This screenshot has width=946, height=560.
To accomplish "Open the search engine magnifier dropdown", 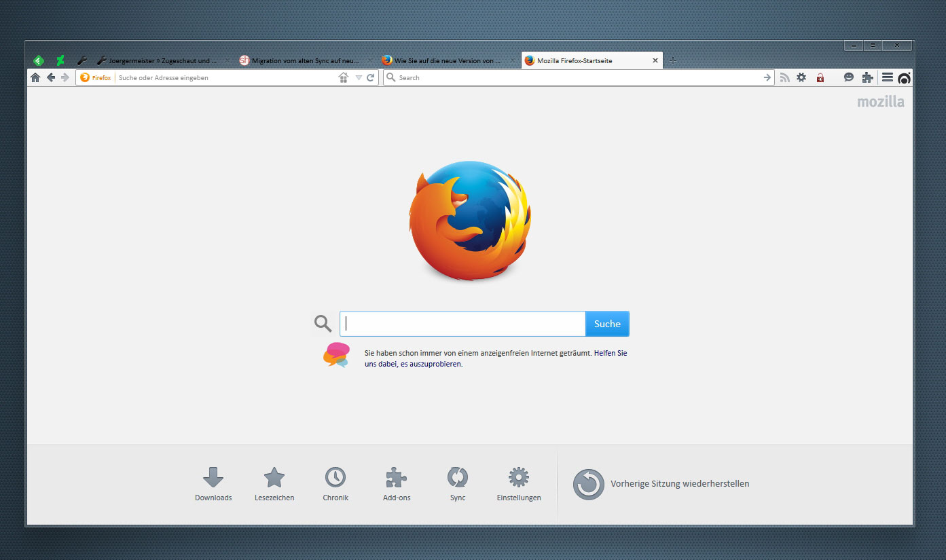I will tap(390, 77).
